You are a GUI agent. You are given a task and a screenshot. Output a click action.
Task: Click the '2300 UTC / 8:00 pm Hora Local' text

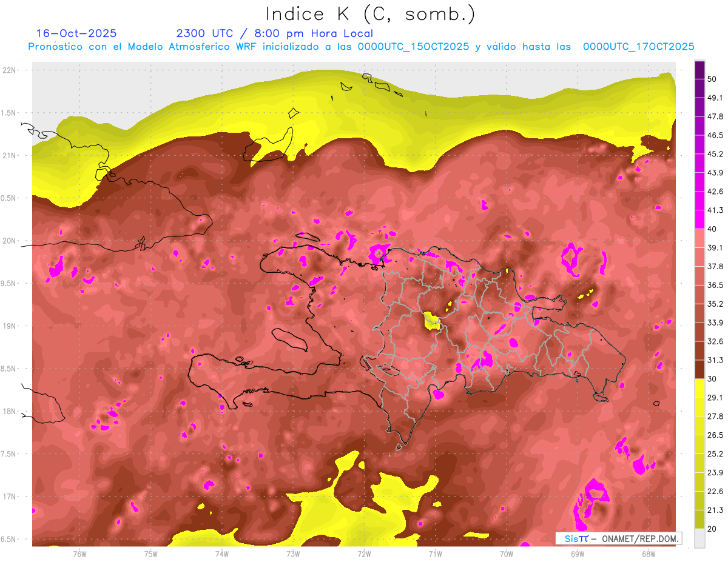click(274, 33)
